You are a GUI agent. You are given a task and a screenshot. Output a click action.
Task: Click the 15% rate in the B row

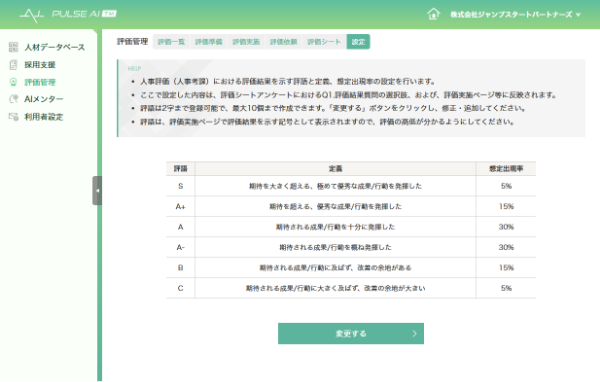506,268
